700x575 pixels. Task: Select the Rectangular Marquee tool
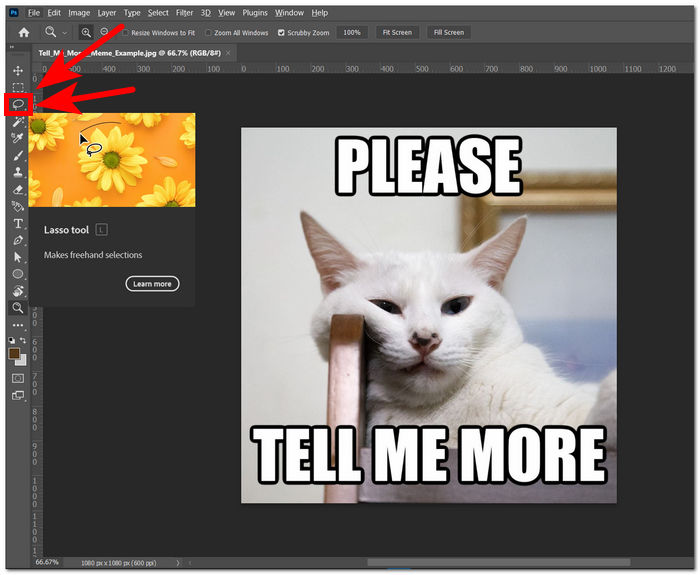click(18, 88)
